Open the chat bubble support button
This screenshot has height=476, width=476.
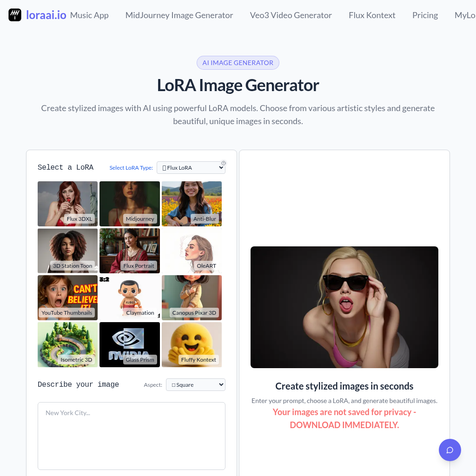tap(450, 450)
